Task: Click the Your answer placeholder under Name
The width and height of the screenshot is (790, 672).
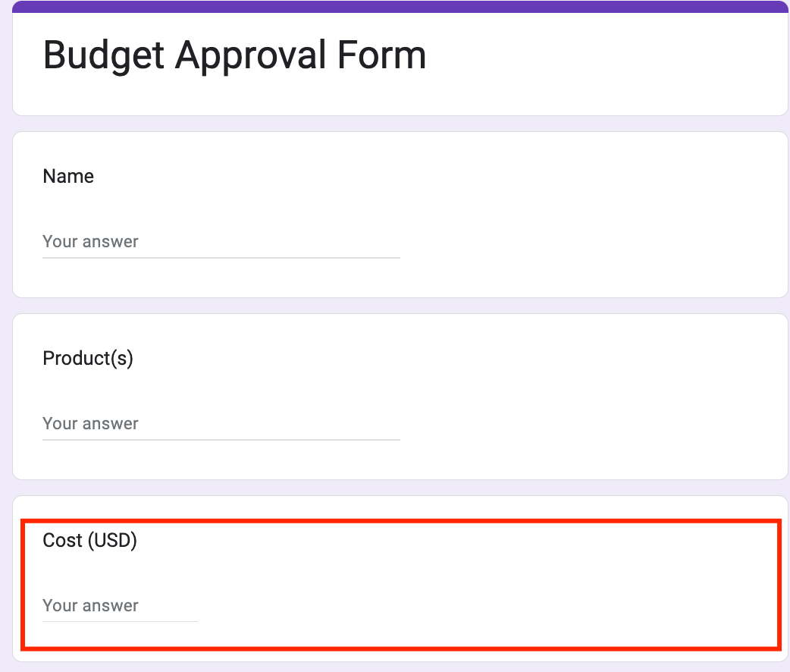Action: [x=89, y=241]
